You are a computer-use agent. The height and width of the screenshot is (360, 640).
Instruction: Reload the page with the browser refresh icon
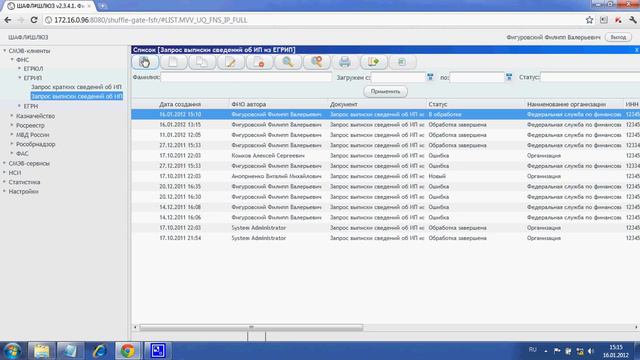[x=34, y=20]
